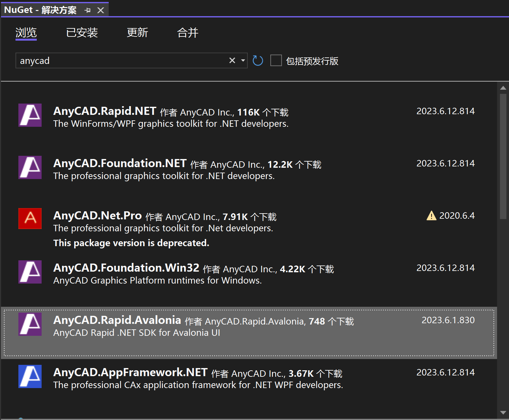Click inside the anycad search field
Image resolution: width=509 pixels, height=420 pixels.
click(x=123, y=61)
